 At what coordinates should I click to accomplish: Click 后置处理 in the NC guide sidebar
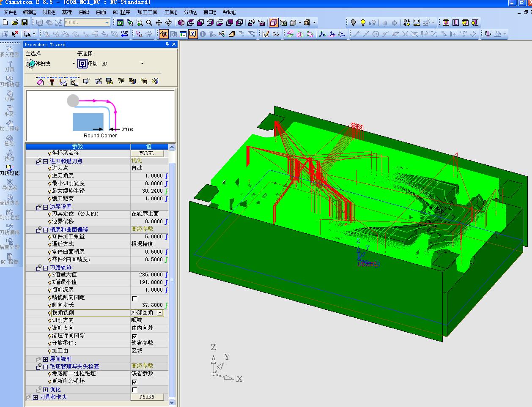(10, 244)
